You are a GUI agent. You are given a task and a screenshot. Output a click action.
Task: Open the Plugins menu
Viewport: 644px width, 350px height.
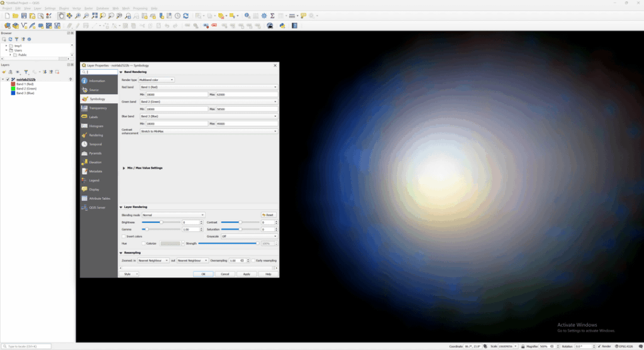(64, 8)
